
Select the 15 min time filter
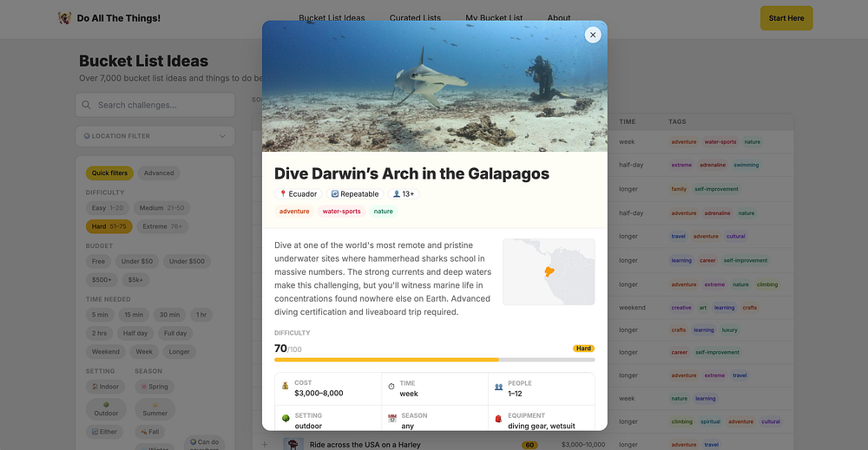pos(134,315)
